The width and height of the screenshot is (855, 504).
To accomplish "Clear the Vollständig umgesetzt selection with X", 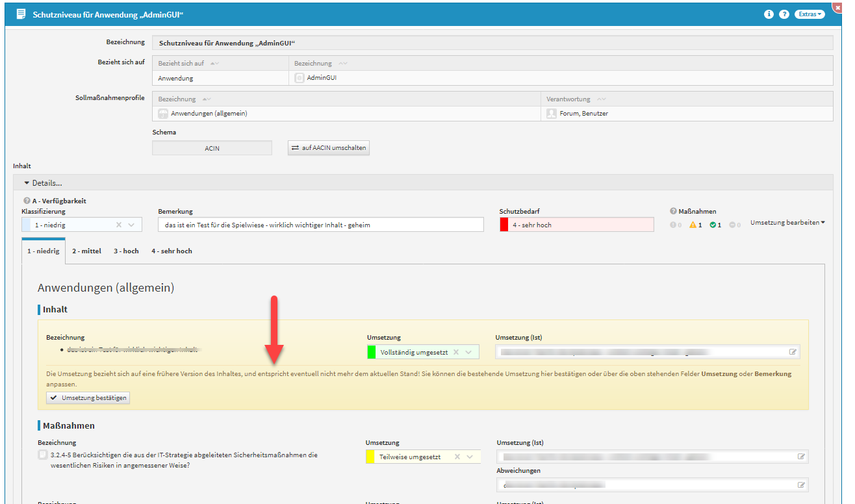I will [456, 352].
